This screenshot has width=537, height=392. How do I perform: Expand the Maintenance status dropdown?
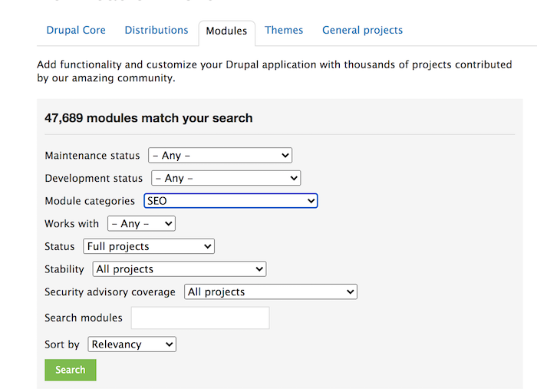(x=220, y=156)
